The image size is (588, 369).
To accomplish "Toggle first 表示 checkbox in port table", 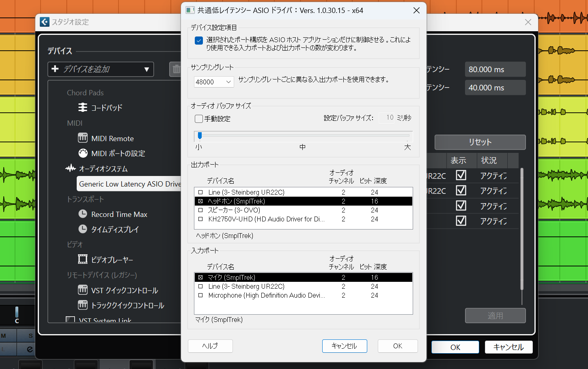I will tap(461, 175).
